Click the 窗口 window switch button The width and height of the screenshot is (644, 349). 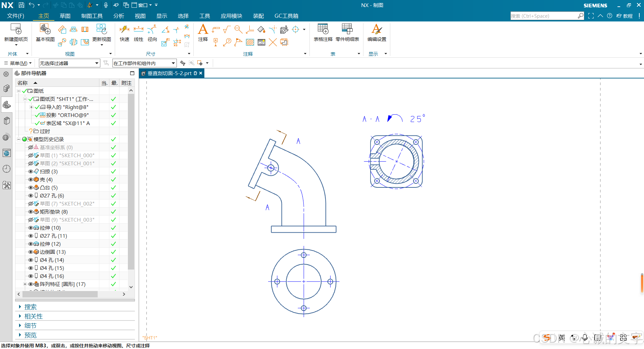[x=142, y=5]
